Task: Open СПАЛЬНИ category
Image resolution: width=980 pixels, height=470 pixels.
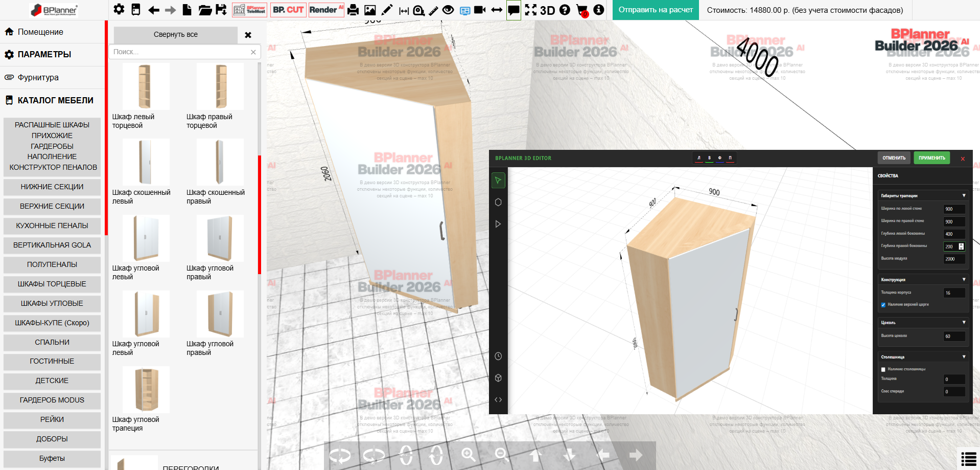Action: [52, 342]
